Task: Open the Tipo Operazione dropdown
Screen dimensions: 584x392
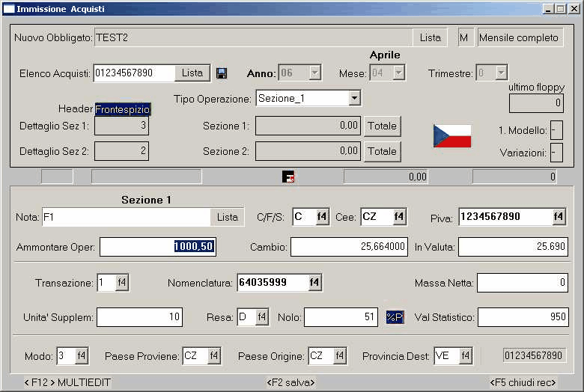Action: tap(355, 98)
